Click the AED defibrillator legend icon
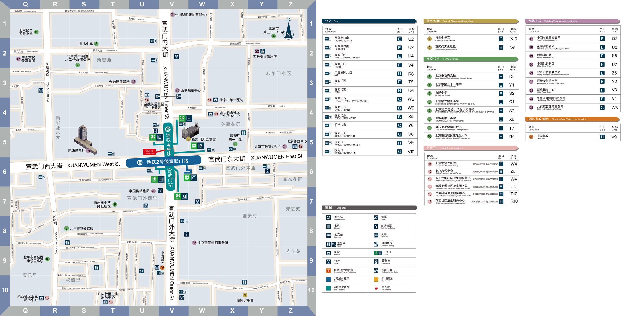Image resolution: width=644 pixels, height=316 pixels. click(x=328, y=271)
